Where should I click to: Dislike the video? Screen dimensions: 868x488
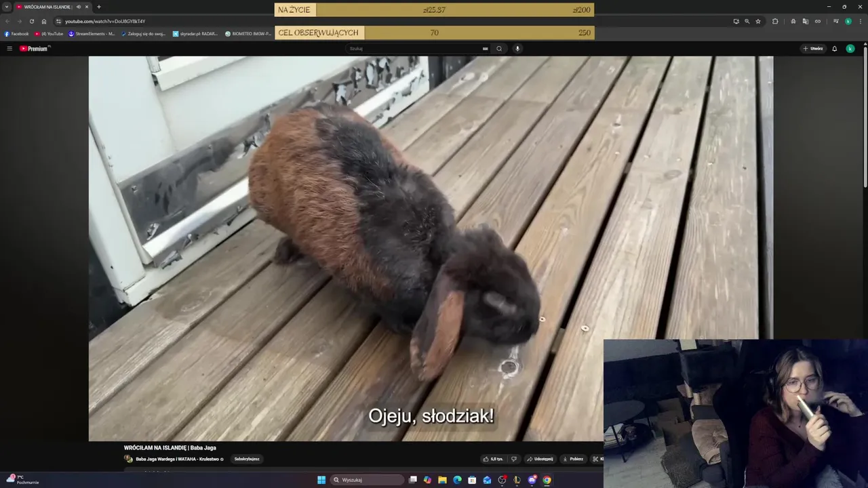click(514, 459)
